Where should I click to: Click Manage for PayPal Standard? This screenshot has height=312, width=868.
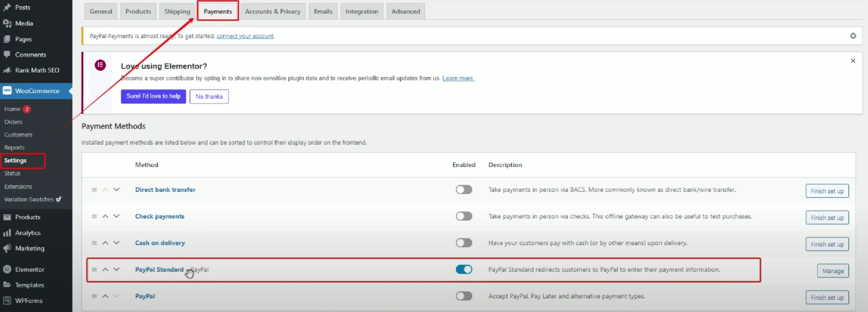tap(833, 271)
